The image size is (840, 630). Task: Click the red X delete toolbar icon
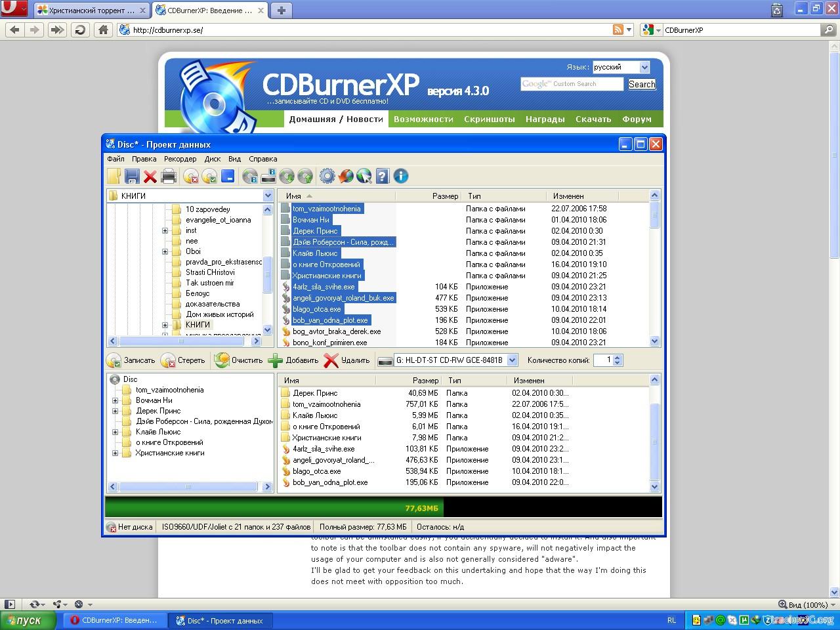click(x=150, y=176)
